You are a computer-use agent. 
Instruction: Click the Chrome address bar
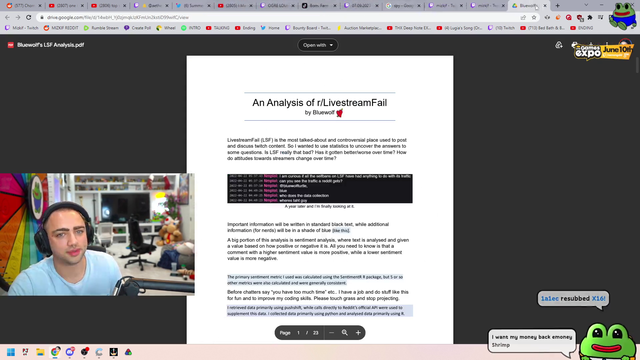[x=278, y=18]
